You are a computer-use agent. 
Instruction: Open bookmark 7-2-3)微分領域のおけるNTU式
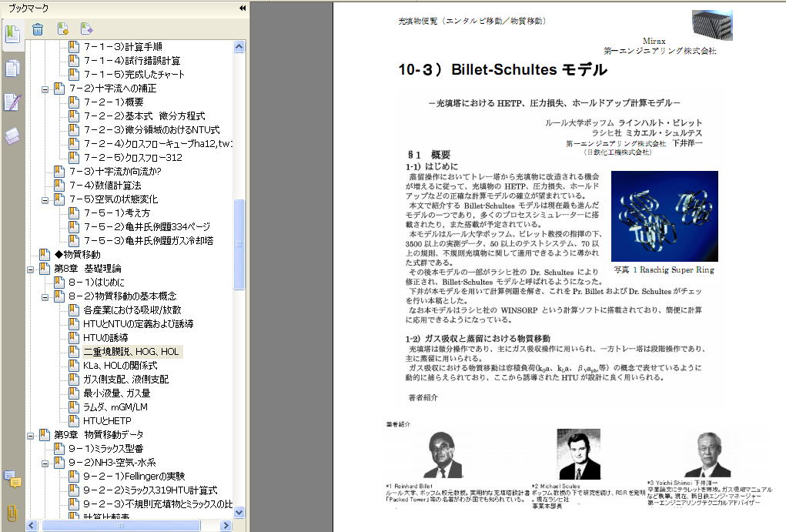[152, 130]
